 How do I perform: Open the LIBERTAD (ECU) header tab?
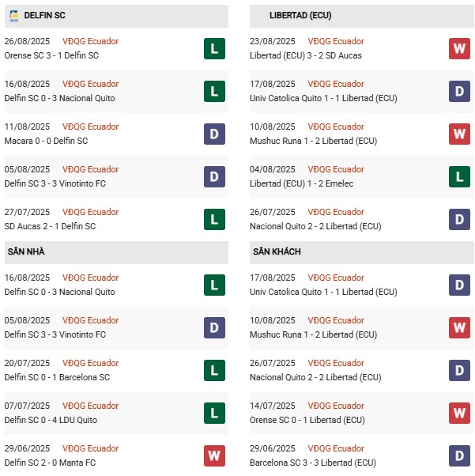[x=300, y=15]
